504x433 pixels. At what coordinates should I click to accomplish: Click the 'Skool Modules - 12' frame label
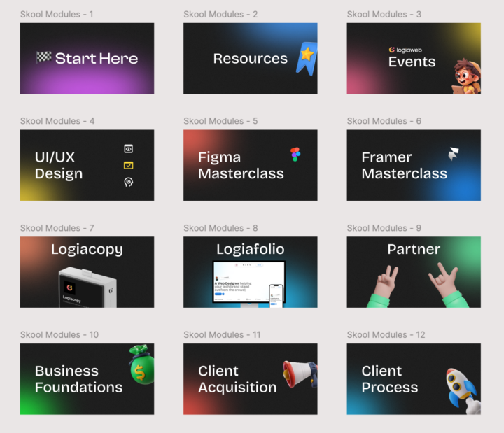point(386,334)
